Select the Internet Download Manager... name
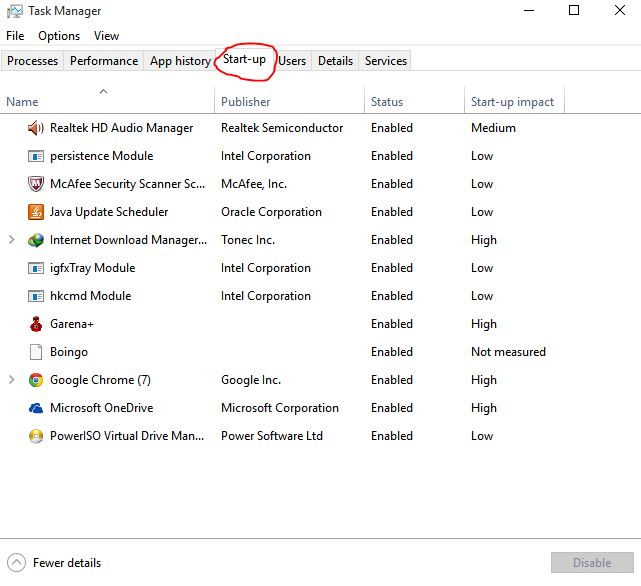This screenshot has height=586, width=641. click(128, 240)
